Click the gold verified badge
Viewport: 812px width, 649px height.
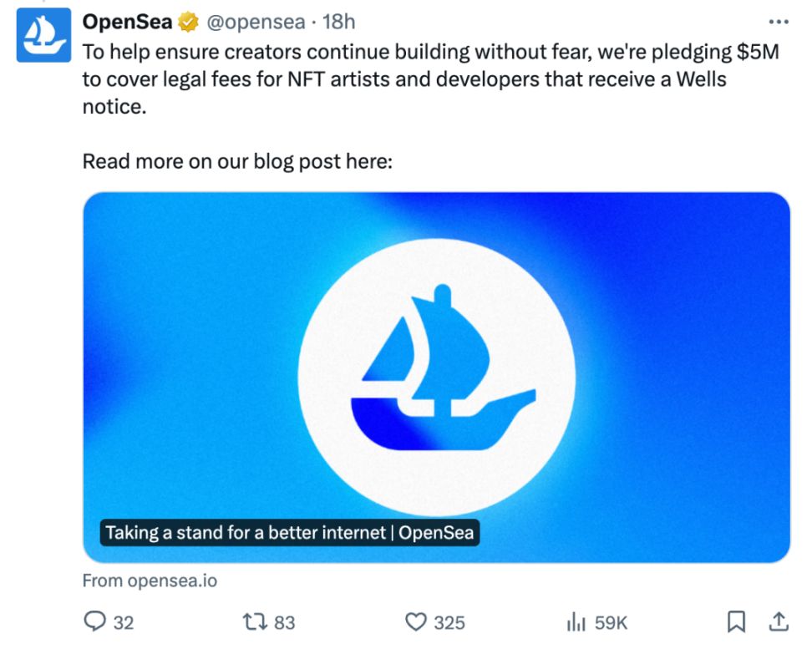coord(189,23)
